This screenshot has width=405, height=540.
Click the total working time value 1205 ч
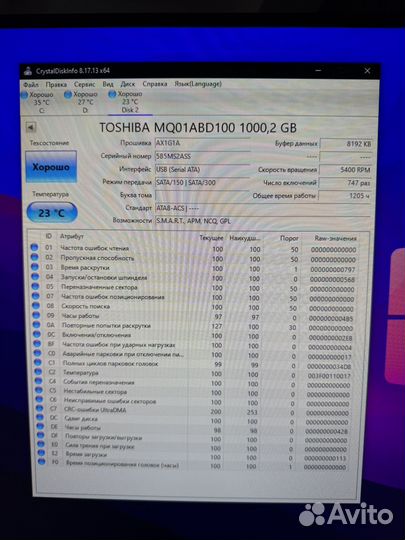(345, 196)
